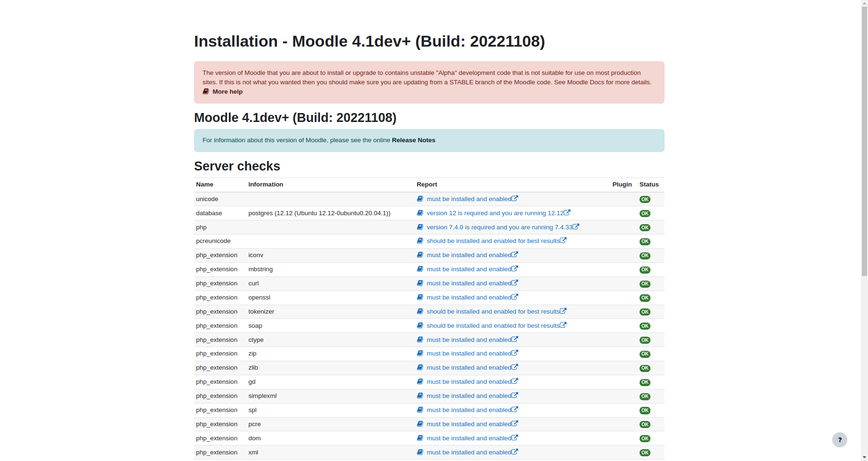Click the Name column header
The width and height of the screenshot is (868, 461).
click(x=204, y=185)
